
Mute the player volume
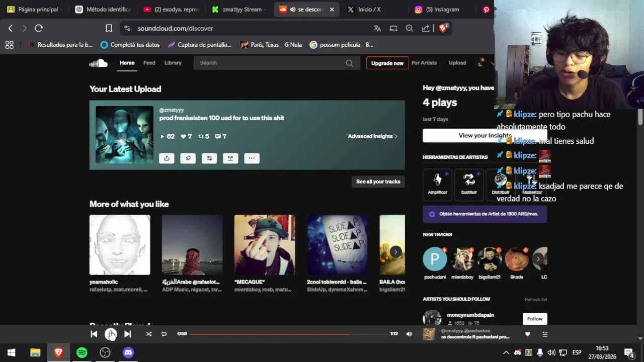(409, 334)
